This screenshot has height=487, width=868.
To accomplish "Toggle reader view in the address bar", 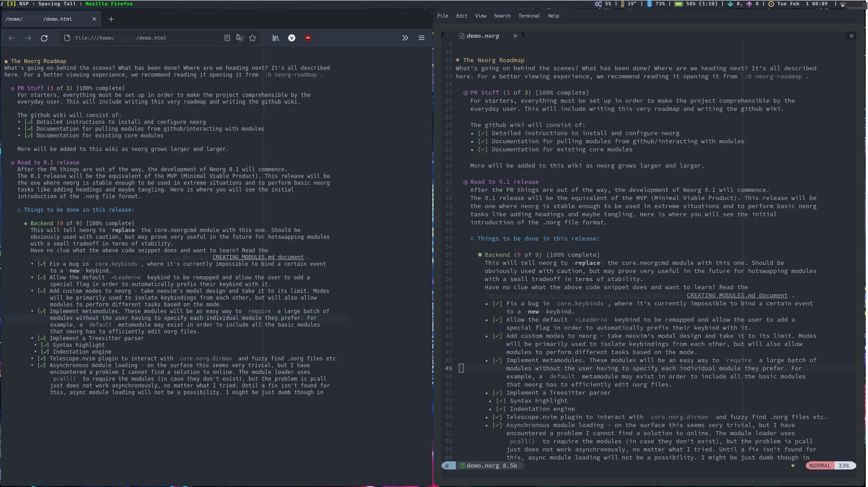I will tap(227, 38).
